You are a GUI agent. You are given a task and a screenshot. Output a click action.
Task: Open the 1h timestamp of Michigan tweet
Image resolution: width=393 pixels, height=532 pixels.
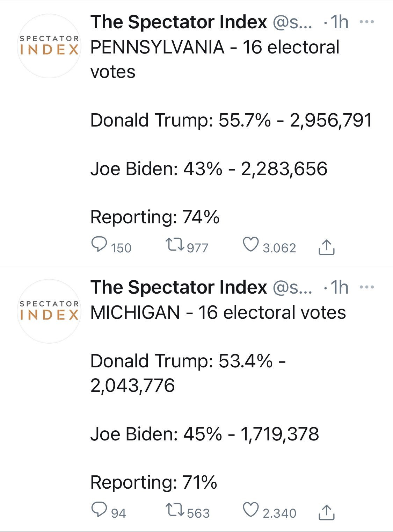pos(340,288)
